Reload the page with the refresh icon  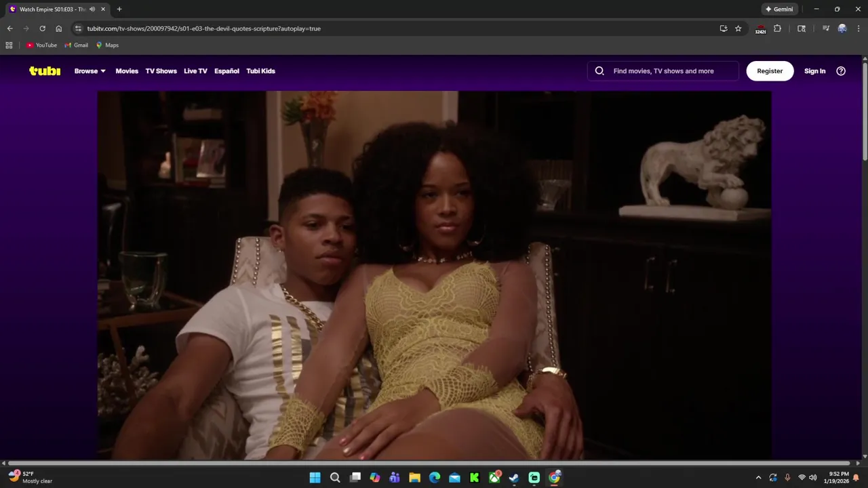coord(42,28)
